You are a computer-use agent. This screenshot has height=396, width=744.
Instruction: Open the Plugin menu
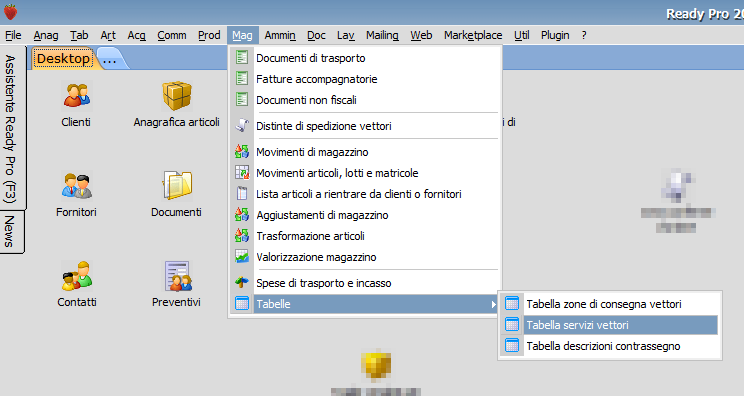(x=555, y=35)
